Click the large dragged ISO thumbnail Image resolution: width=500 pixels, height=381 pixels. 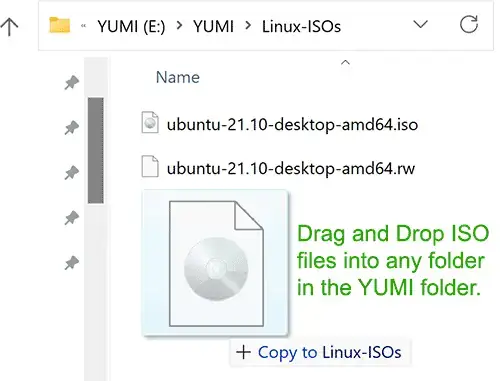click(x=215, y=263)
